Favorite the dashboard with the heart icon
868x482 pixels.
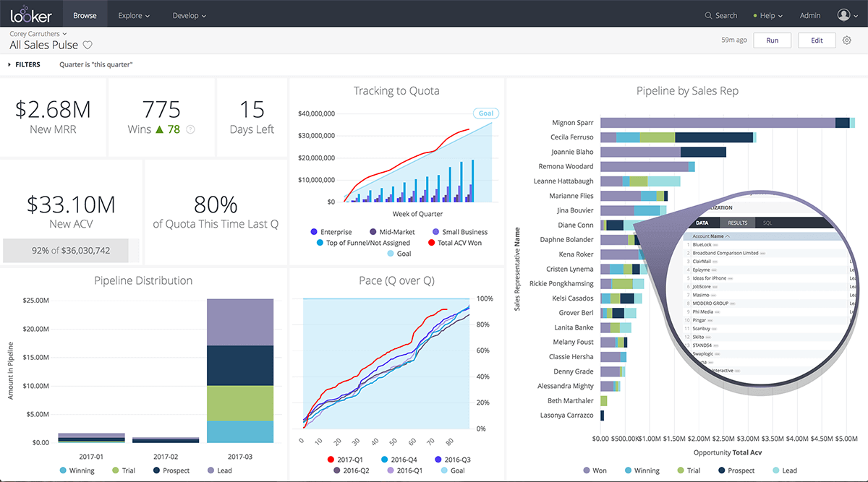click(x=87, y=46)
